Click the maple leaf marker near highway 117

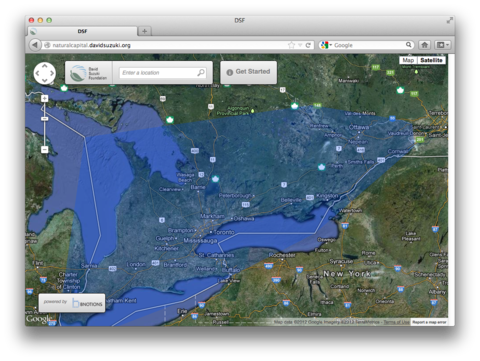(x=400, y=90)
